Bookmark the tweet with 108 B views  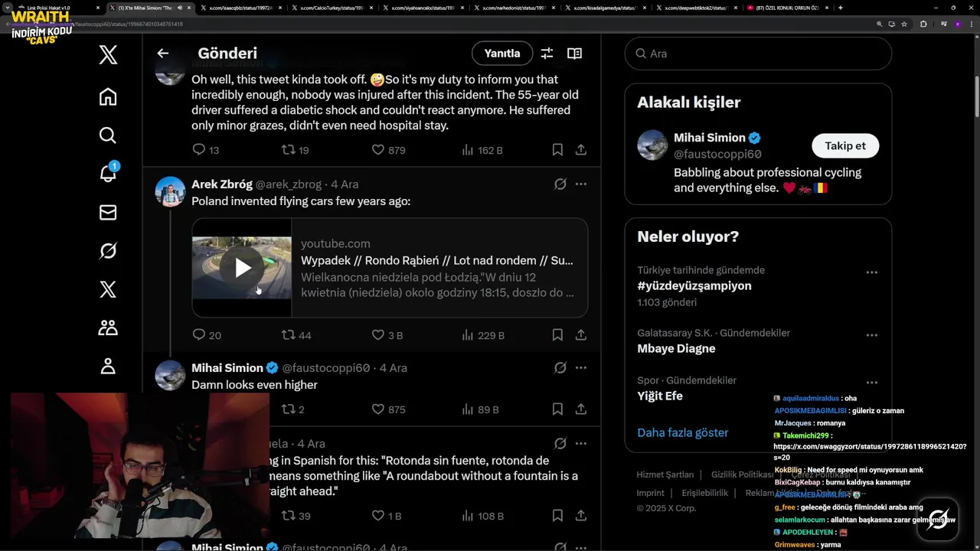(x=557, y=516)
